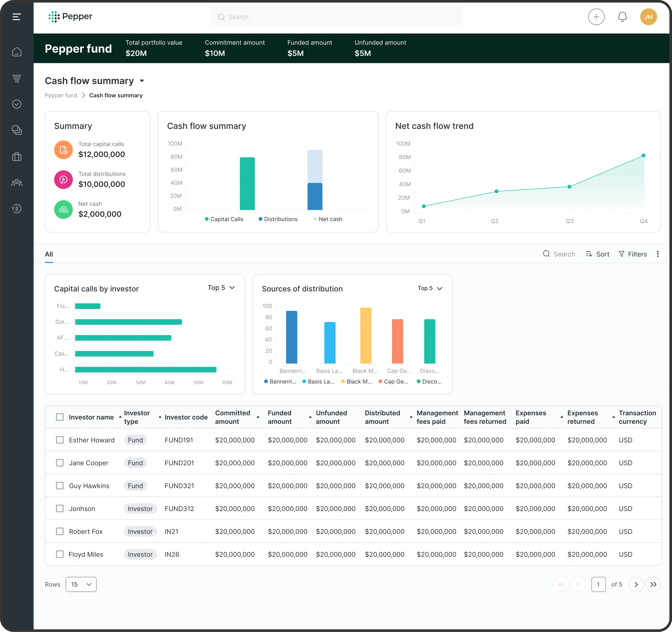Open notifications bell
Image resolution: width=672 pixels, height=632 pixels.
pos(622,17)
